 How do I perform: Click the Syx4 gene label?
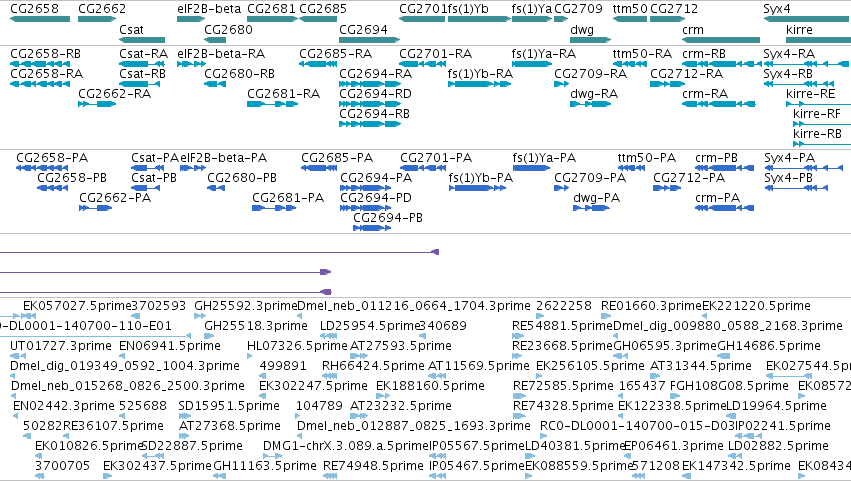(x=777, y=9)
